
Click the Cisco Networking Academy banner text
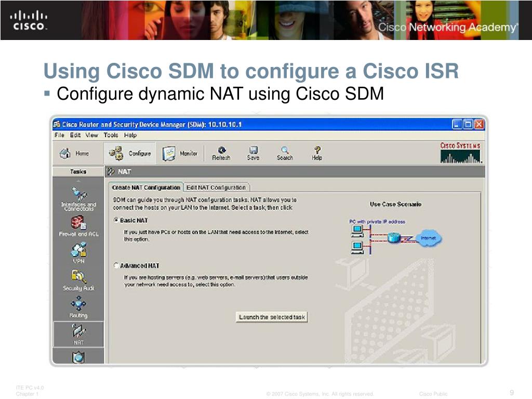coord(448,27)
